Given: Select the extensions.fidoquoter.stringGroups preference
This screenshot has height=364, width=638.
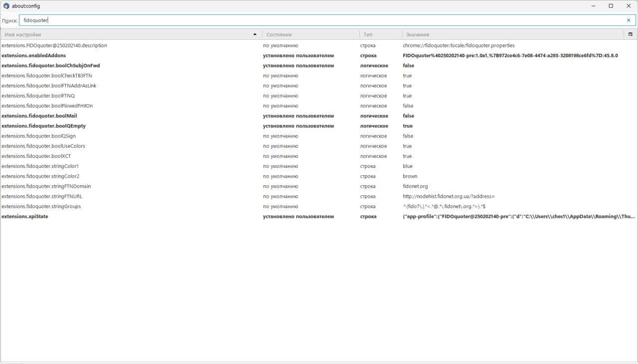Looking at the screenshot, I should [x=41, y=206].
